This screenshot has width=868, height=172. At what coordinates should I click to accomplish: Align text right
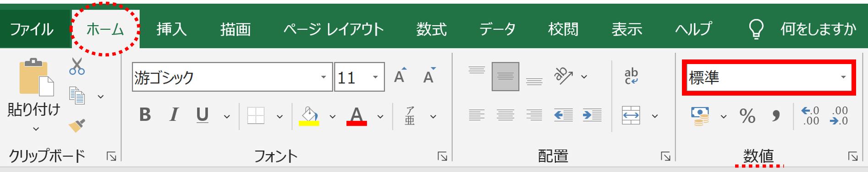click(x=534, y=115)
